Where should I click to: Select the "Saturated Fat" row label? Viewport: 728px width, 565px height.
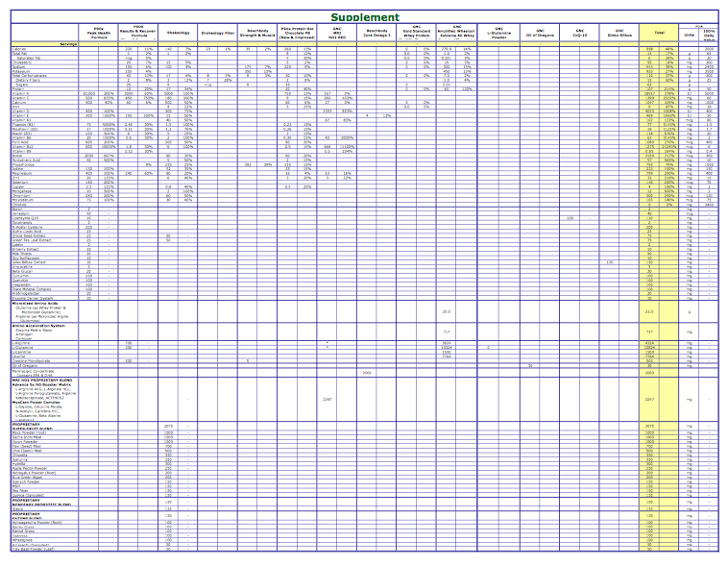tap(29, 58)
